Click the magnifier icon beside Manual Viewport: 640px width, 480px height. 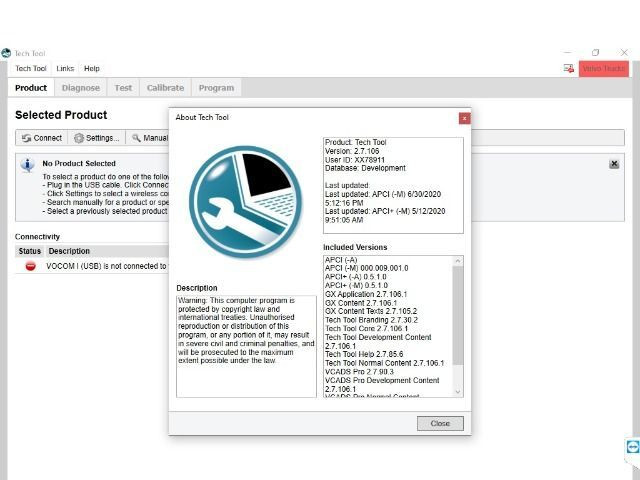click(x=136, y=138)
